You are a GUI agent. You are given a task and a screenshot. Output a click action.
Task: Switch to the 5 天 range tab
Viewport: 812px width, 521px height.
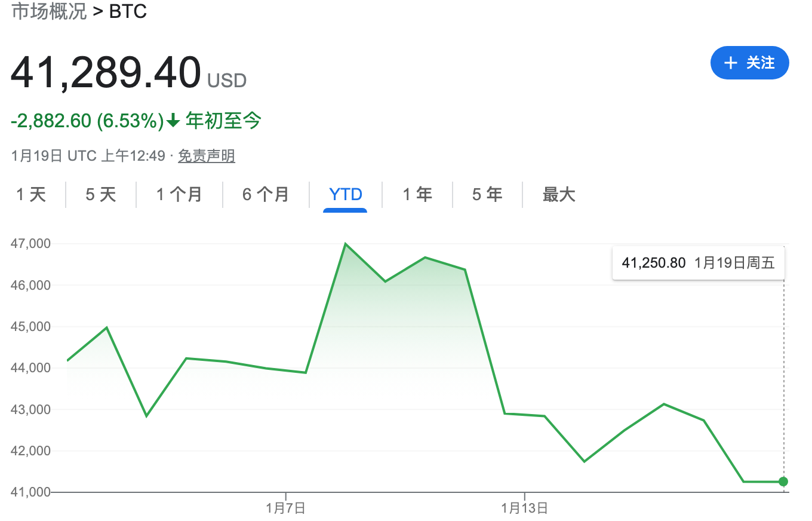pyautogui.click(x=101, y=195)
